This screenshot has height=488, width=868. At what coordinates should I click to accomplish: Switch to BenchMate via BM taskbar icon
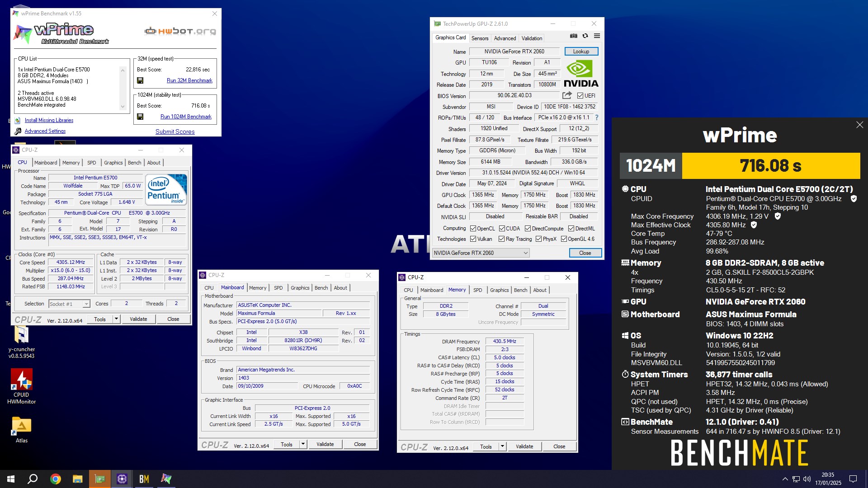pyautogui.click(x=144, y=479)
